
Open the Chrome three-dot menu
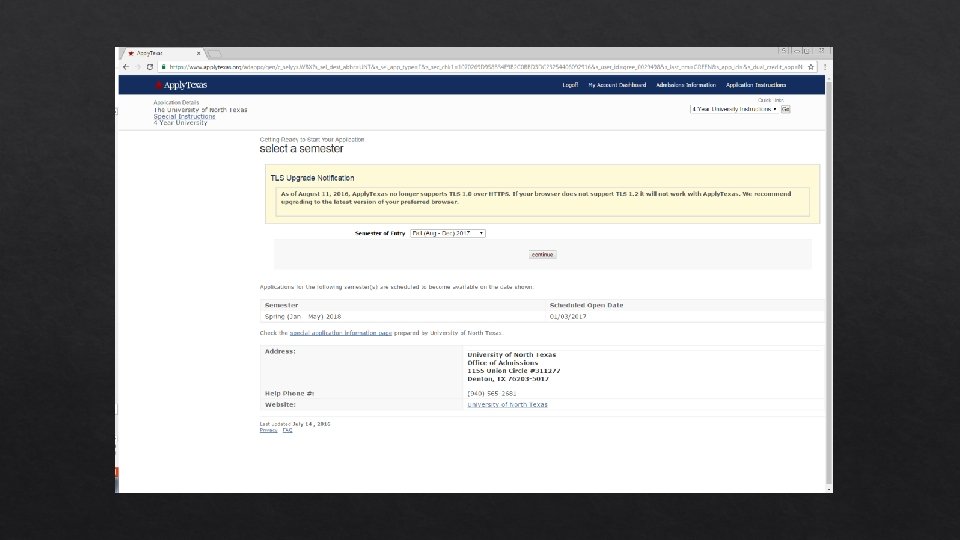pos(824,67)
